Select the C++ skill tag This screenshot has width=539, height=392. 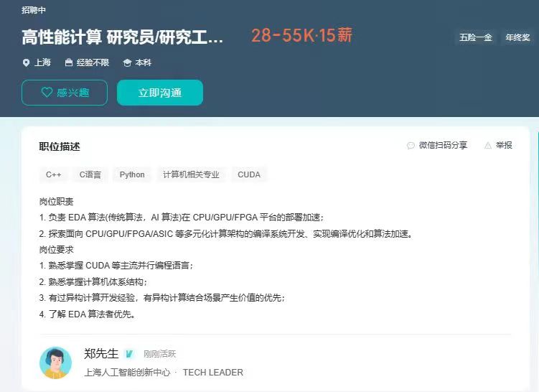coord(53,174)
